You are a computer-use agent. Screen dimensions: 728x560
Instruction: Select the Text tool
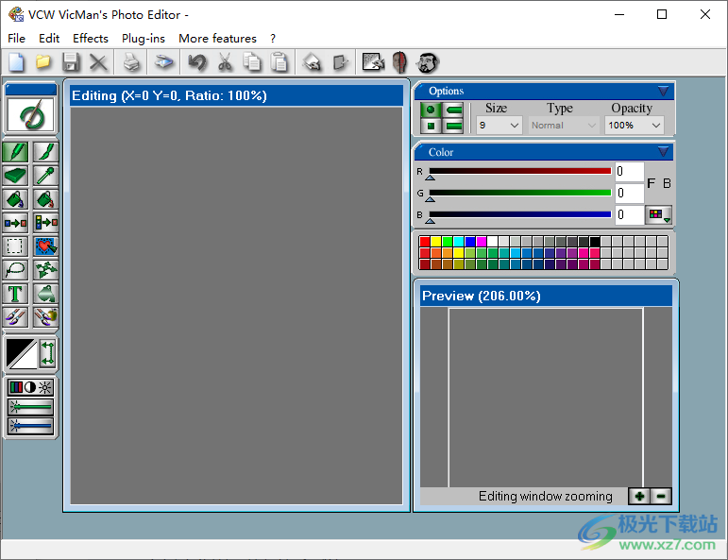point(15,294)
